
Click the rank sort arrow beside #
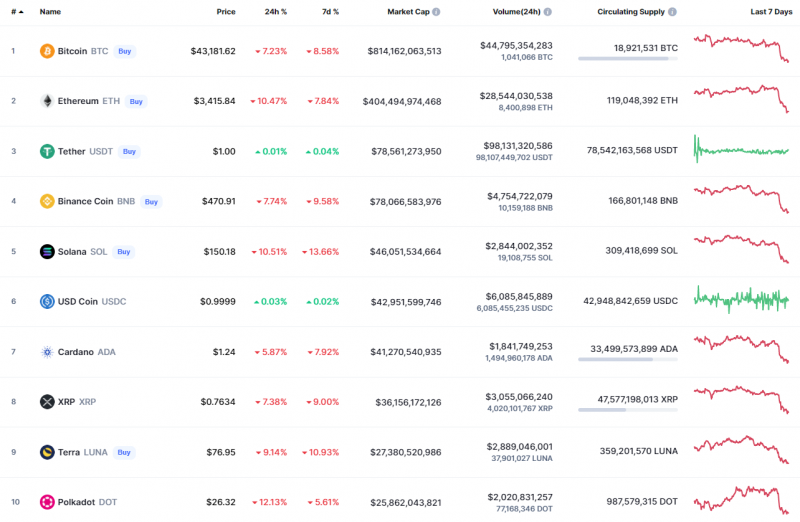coord(21,12)
